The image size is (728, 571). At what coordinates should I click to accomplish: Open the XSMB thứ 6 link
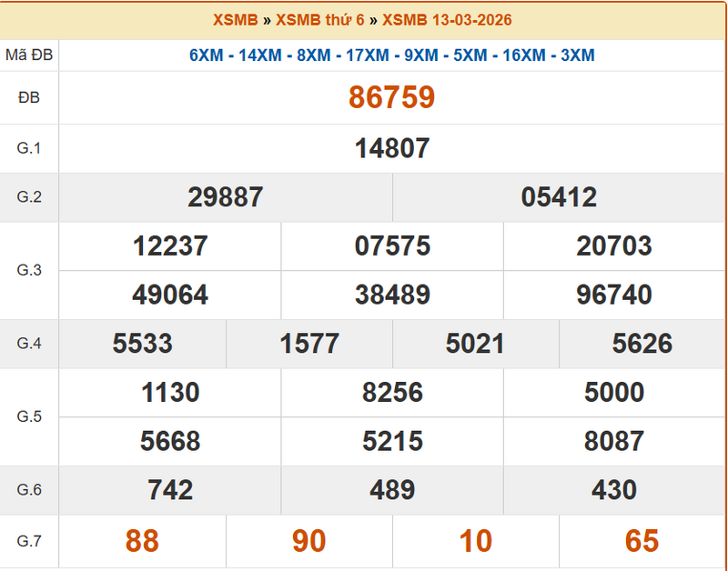[x=319, y=20]
